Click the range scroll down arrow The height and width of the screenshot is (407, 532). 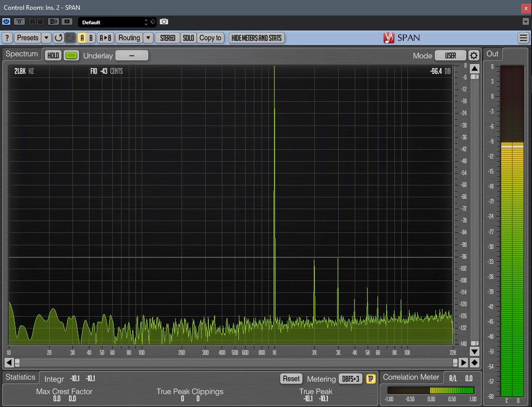(x=474, y=351)
